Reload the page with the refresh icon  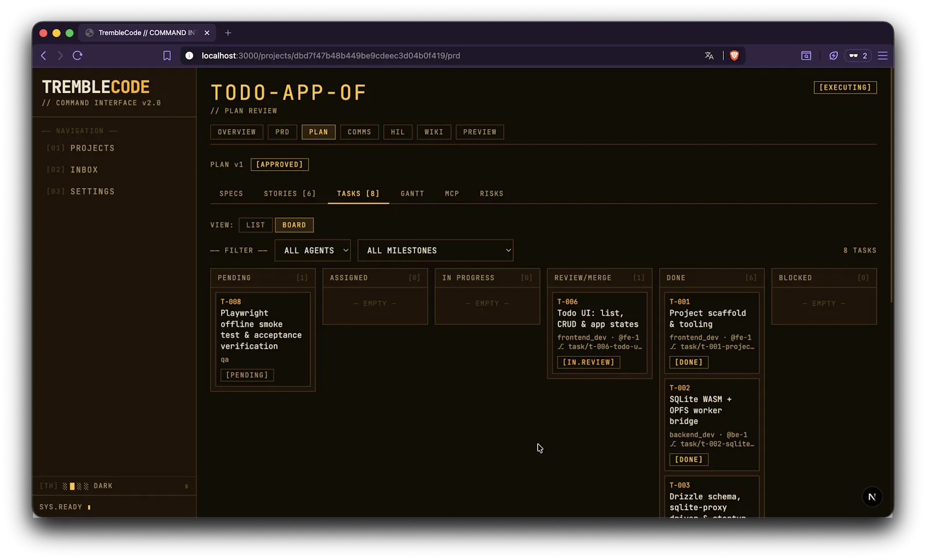(78, 56)
